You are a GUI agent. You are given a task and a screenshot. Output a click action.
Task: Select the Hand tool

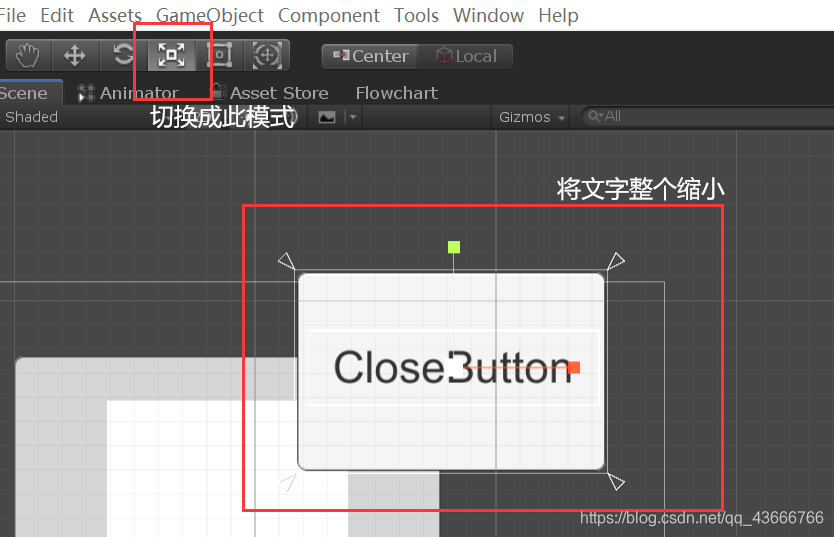28,55
